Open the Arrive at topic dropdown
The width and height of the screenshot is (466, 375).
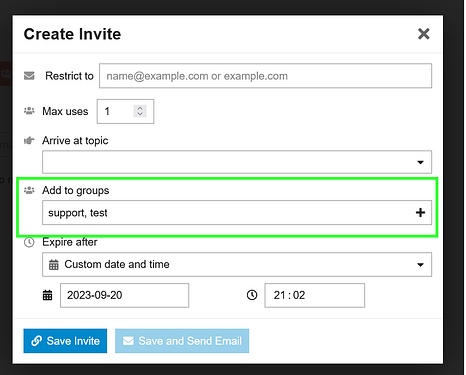point(237,162)
